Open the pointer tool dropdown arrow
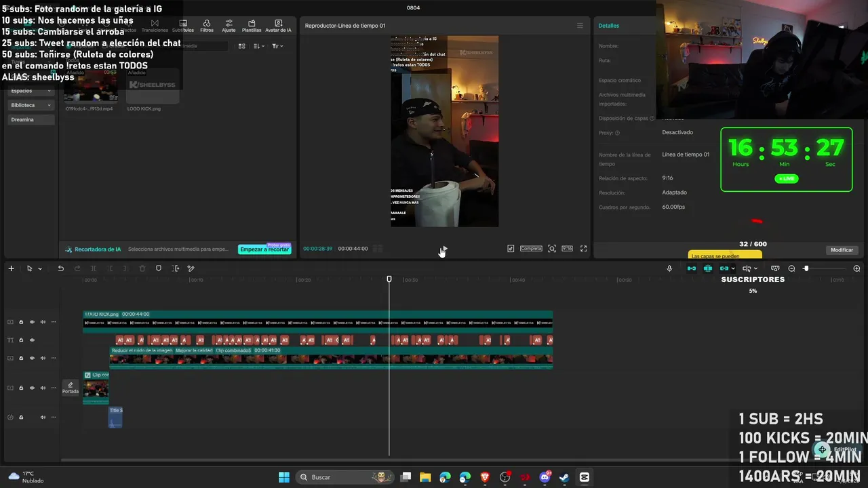This screenshot has width=868, height=488. (x=40, y=269)
